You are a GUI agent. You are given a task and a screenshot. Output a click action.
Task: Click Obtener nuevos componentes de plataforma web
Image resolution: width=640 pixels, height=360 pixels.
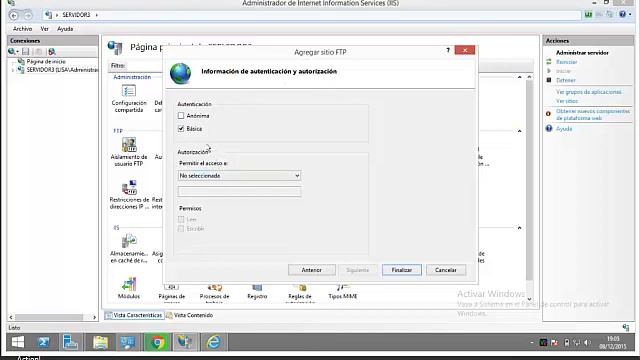[593, 115]
